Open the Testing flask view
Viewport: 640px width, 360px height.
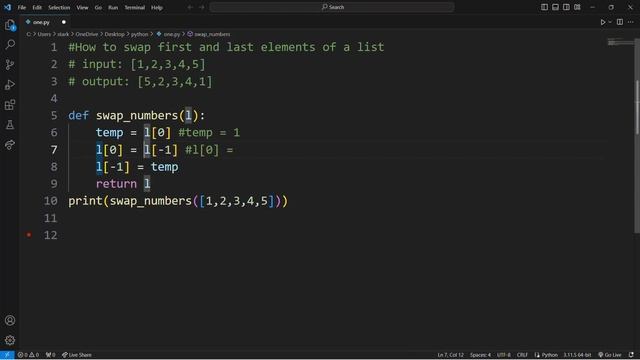point(10,125)
